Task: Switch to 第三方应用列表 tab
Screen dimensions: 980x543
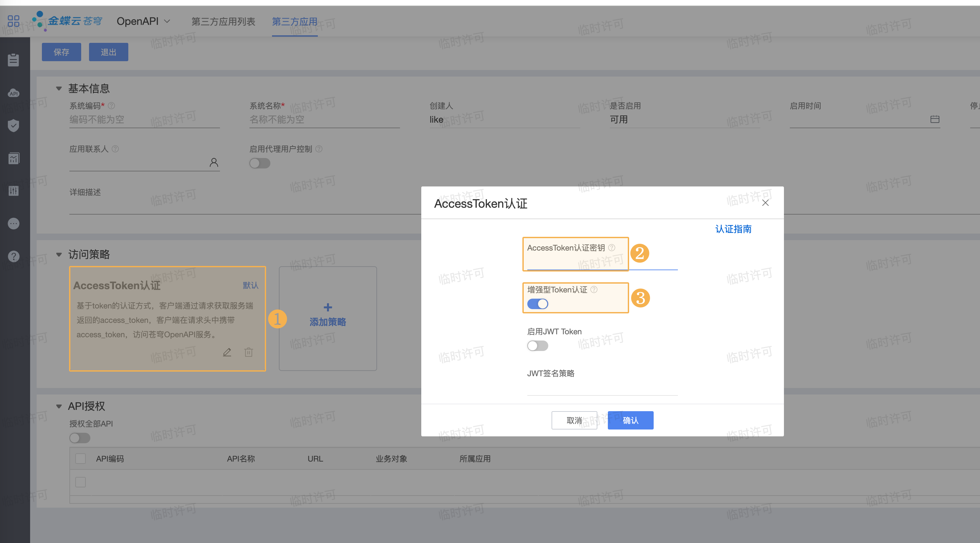Action: [223, 22]
